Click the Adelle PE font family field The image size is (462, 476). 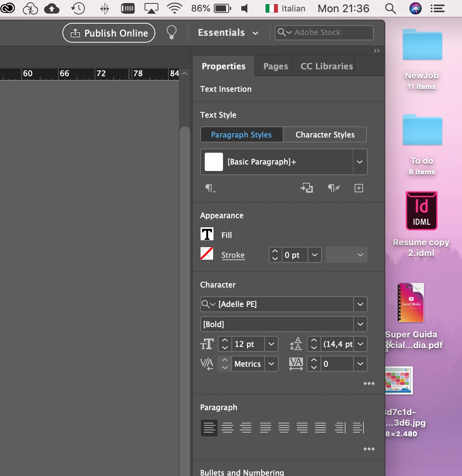pyautogui.click(x=277, y=304)
